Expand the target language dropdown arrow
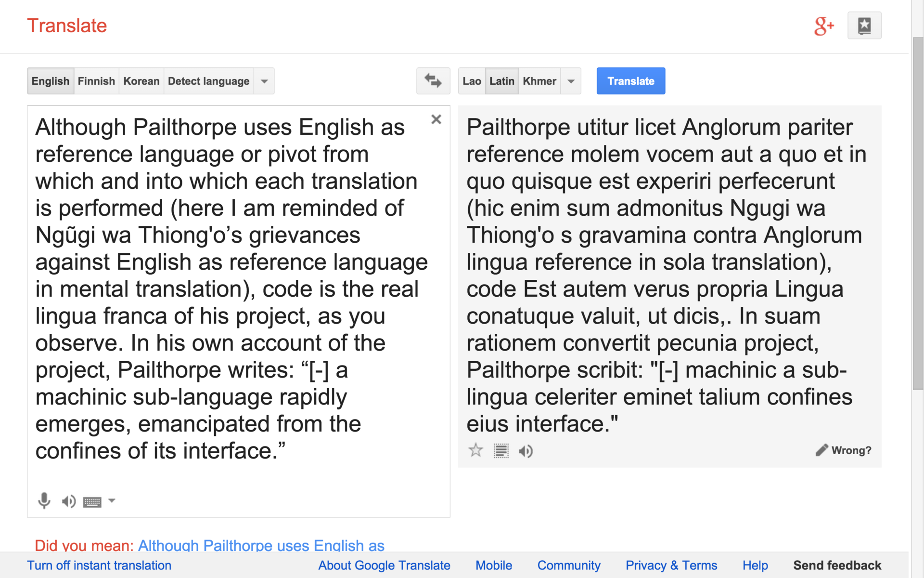Viewport: 924px width, 578px height. coord(571,81)
